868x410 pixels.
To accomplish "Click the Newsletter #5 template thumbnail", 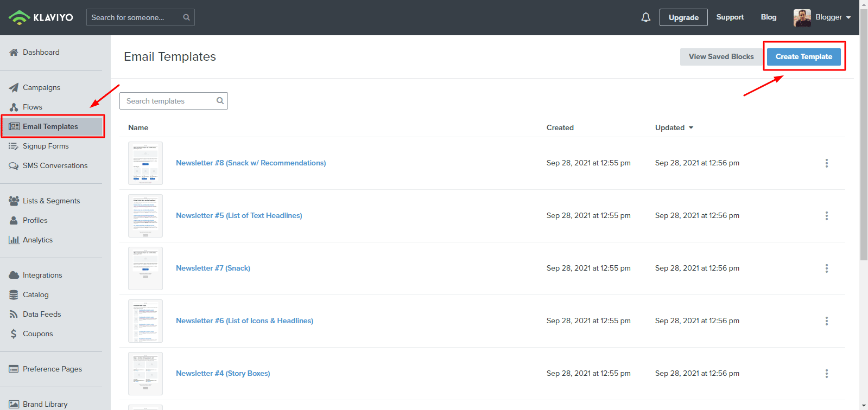I will click(145, 216).
